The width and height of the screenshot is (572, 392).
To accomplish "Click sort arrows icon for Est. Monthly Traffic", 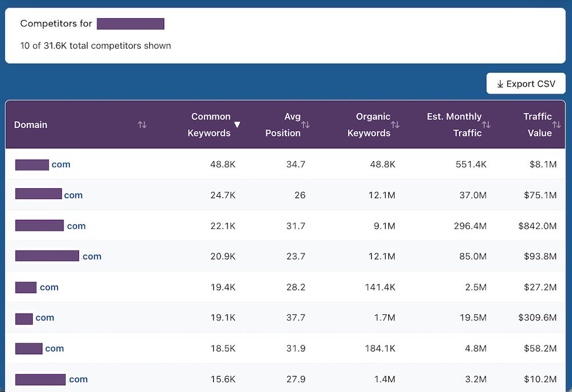I will pos(486,125).
